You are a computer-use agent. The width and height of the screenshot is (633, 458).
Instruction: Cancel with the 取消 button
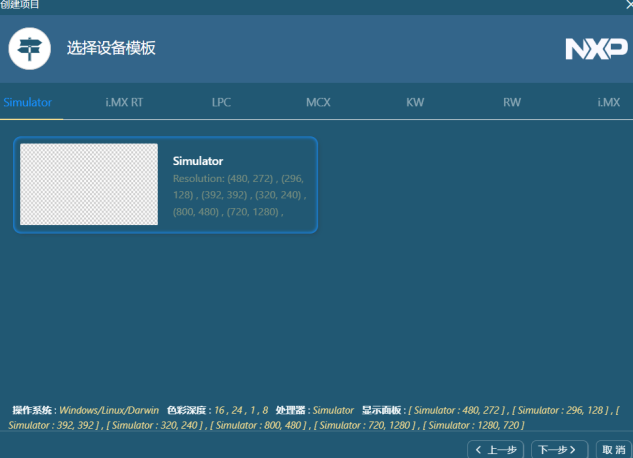[614, 450]
